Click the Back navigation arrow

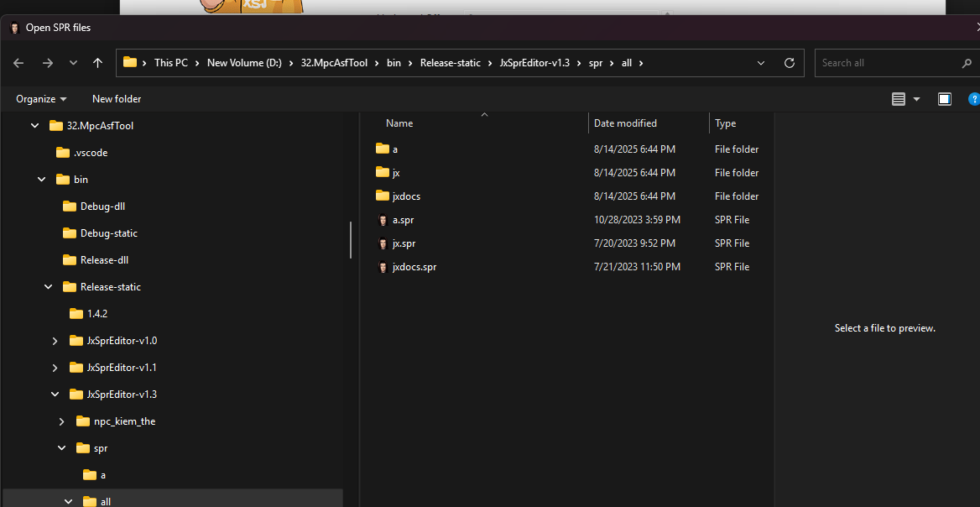[x=18, y=63]
